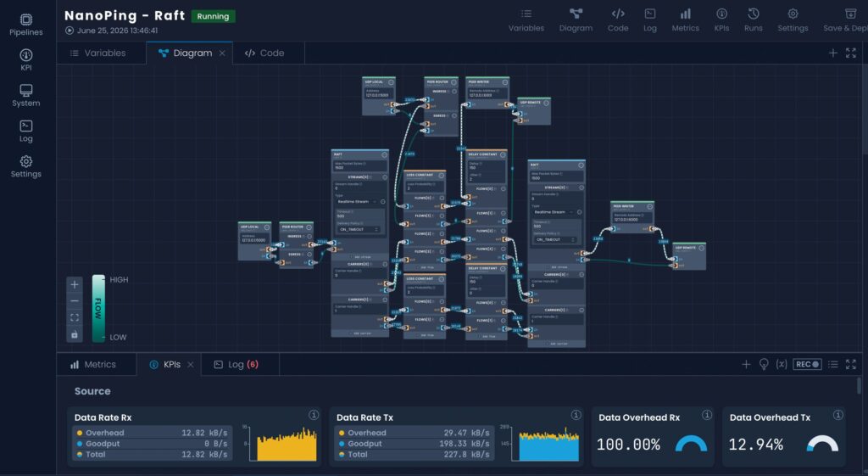Click the lock icon in diagram controls

point(75,334)
